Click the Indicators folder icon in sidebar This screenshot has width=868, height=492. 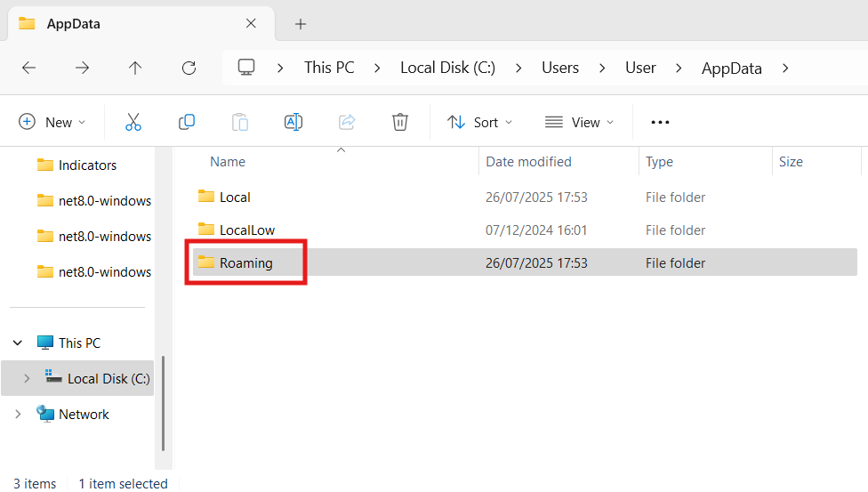[x=45, y=165]
